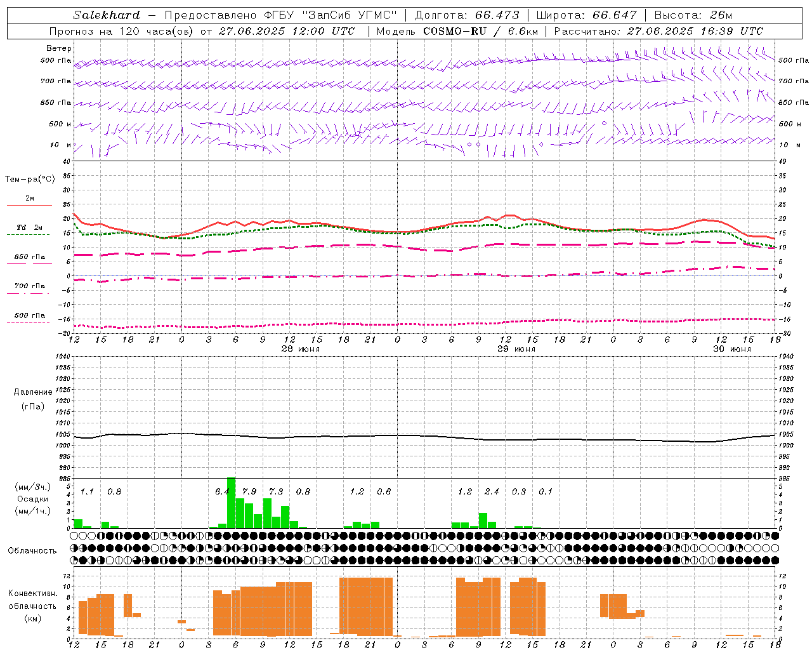812x650 pixels.
Task: Click the 0.1 precipitation value
Action: [546, 491]
